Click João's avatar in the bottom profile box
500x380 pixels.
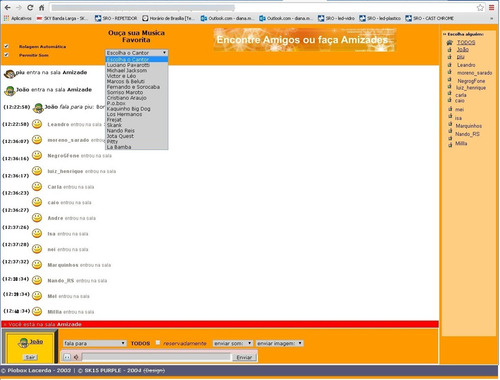coord(23,342)
